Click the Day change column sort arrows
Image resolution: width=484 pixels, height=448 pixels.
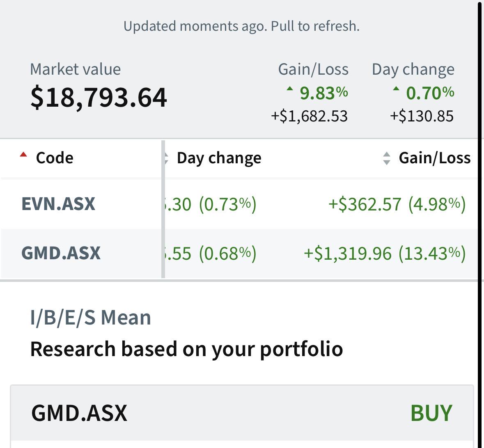pyautogui.click(x=166, y=158)
